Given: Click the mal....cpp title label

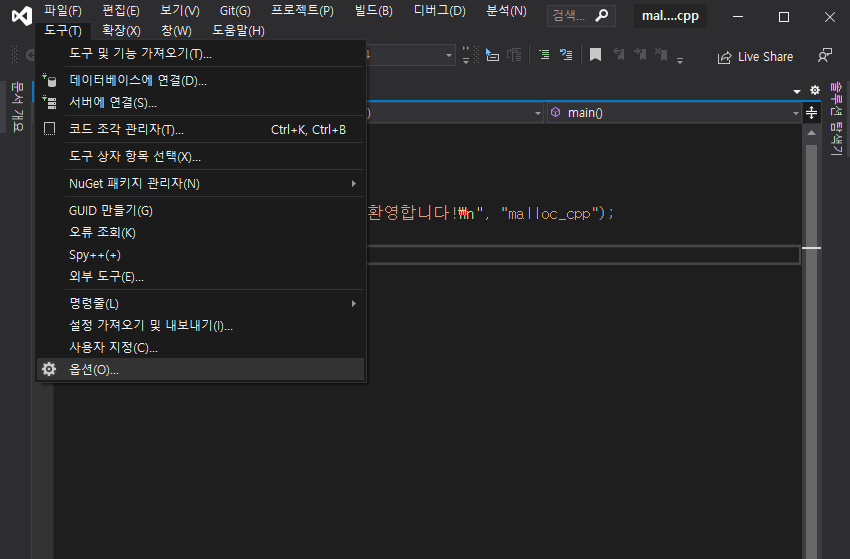Looking at the screenshot, I should pyautogui.click(x=671, y=16).
